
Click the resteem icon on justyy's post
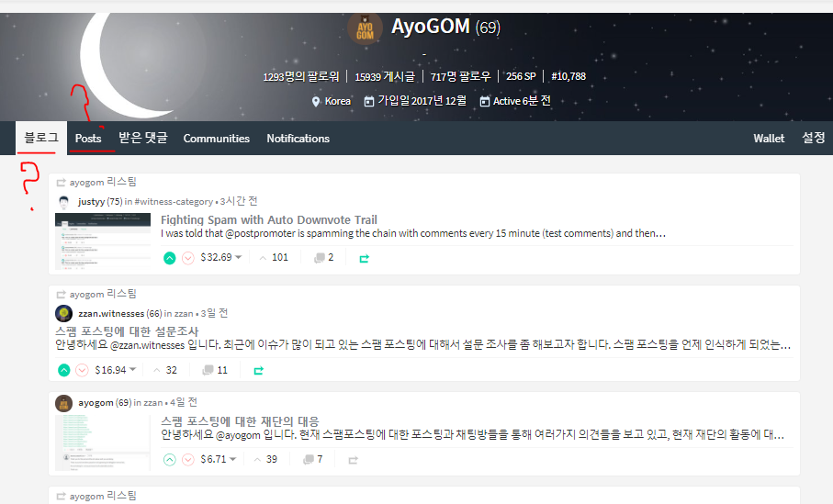click(364, 258)
